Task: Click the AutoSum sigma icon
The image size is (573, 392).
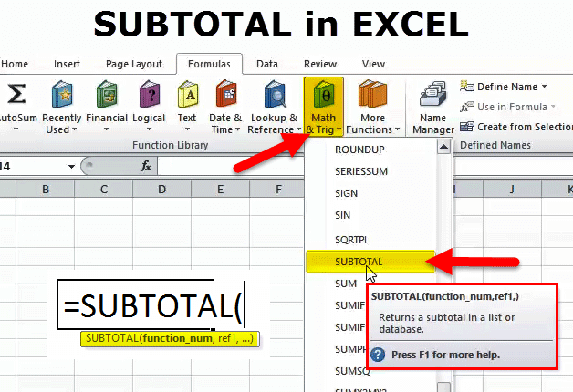Action: 16,94
